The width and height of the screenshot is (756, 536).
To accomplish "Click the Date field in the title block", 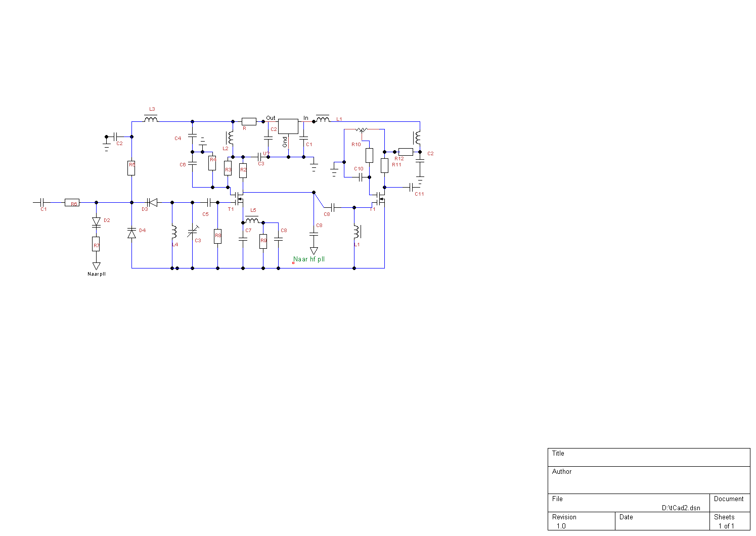I will pyautogui.click(x=662, y=521).
